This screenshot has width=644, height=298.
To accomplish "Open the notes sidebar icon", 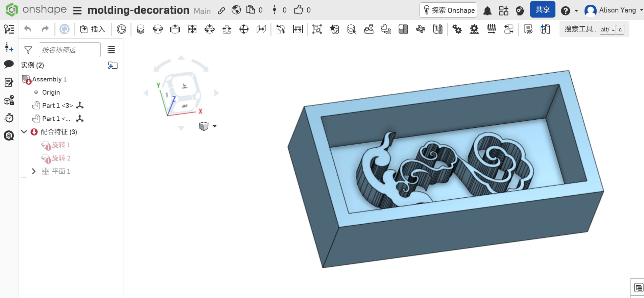I will coord(9,82).
